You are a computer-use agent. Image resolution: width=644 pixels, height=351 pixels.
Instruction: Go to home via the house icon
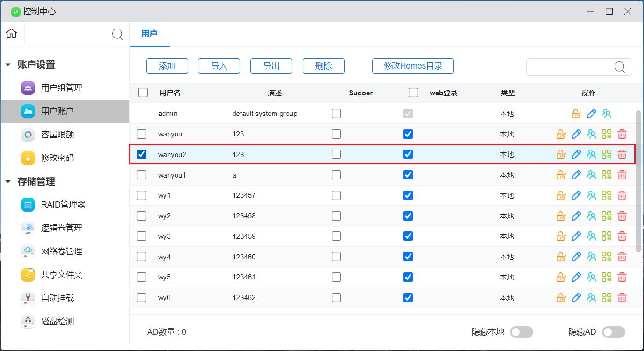pyautogui.click(x=12, y=34)
